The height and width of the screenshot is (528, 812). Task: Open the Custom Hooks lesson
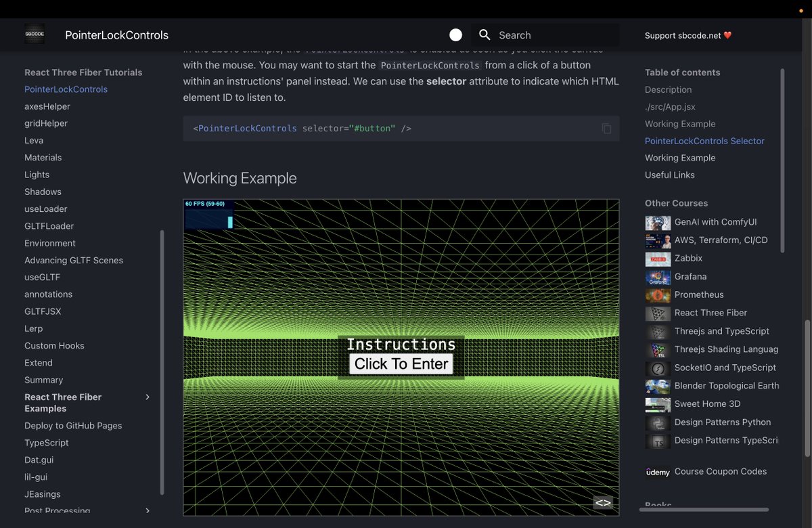pyautogui.click(x=54, y=345)
